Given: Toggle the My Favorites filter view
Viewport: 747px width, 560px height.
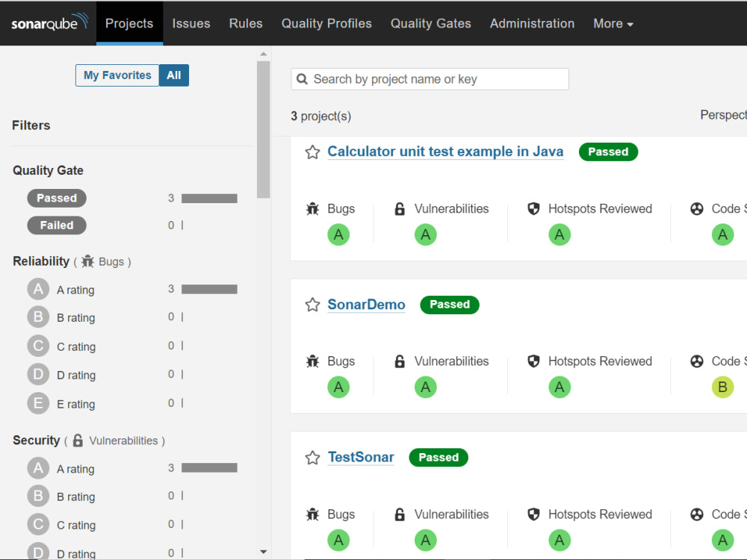Looking at the screenshot, I should click(117, 75).
